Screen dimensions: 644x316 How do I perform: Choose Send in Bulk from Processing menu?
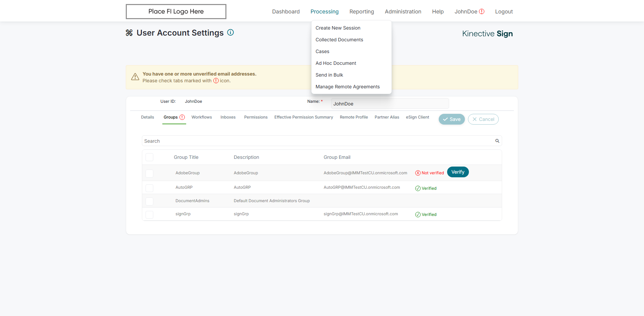(329, 75)
